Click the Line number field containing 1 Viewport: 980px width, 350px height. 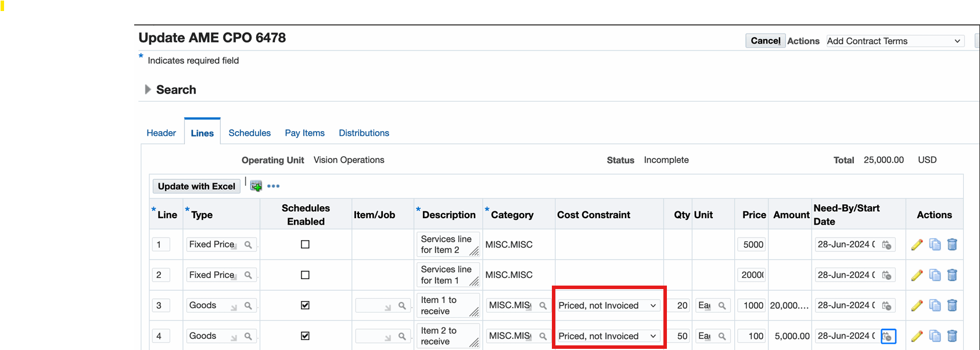pyautogui.click(x=161, y=244)
